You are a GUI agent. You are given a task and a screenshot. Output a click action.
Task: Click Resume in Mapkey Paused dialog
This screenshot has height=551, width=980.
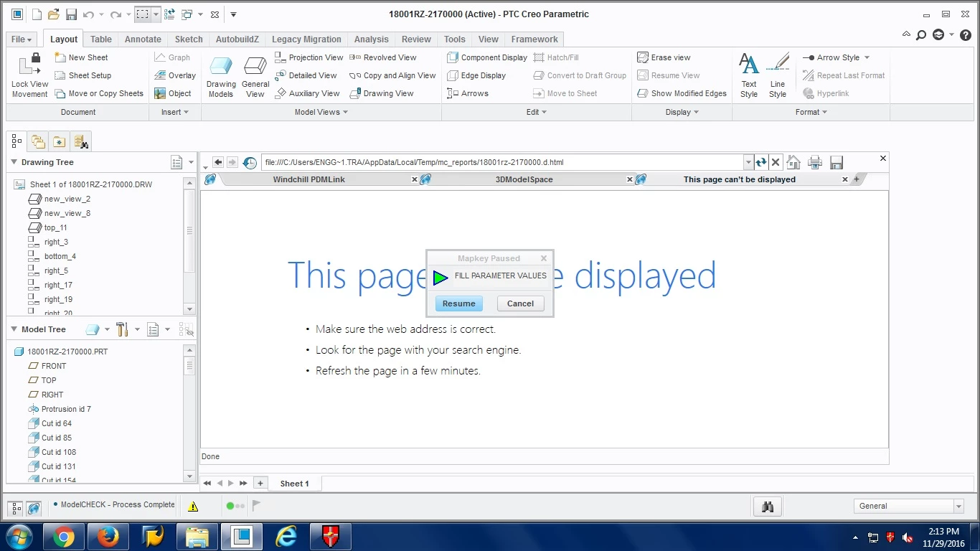(x=459, y=303)
